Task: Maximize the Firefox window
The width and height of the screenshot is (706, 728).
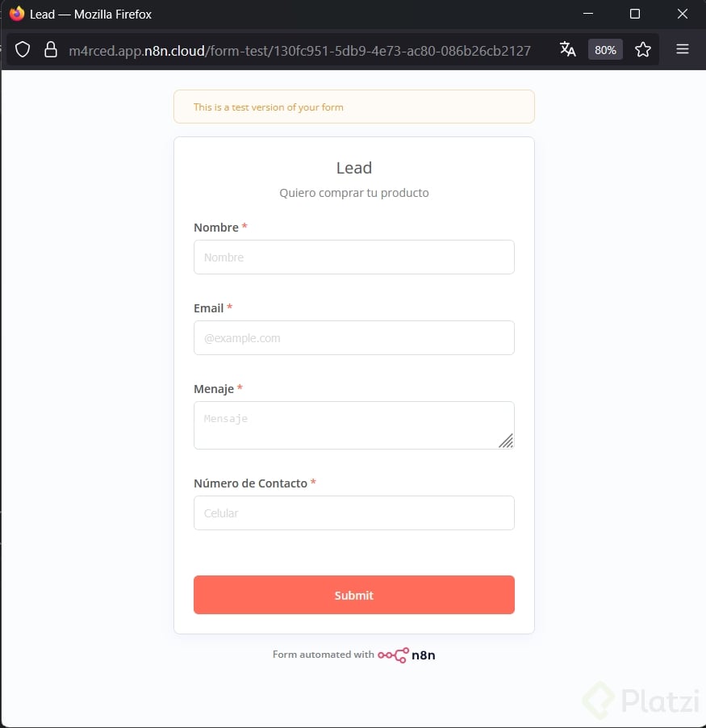Action: [635, 14]
